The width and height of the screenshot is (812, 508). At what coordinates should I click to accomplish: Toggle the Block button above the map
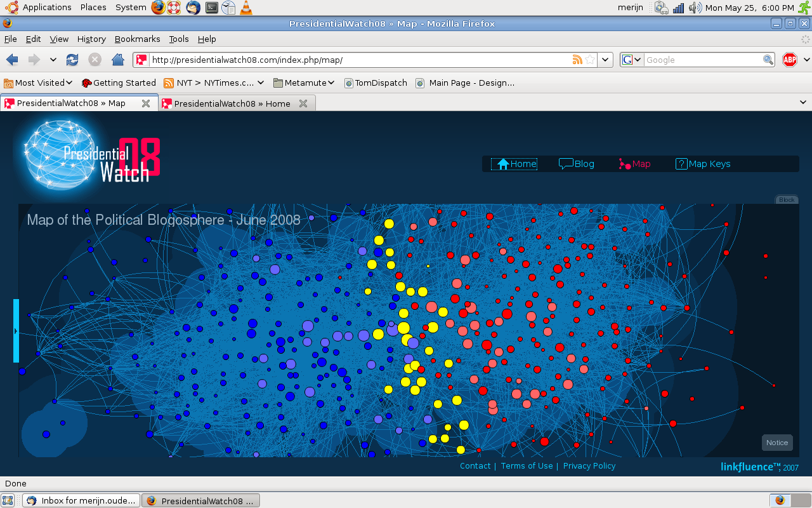[787, 199]
